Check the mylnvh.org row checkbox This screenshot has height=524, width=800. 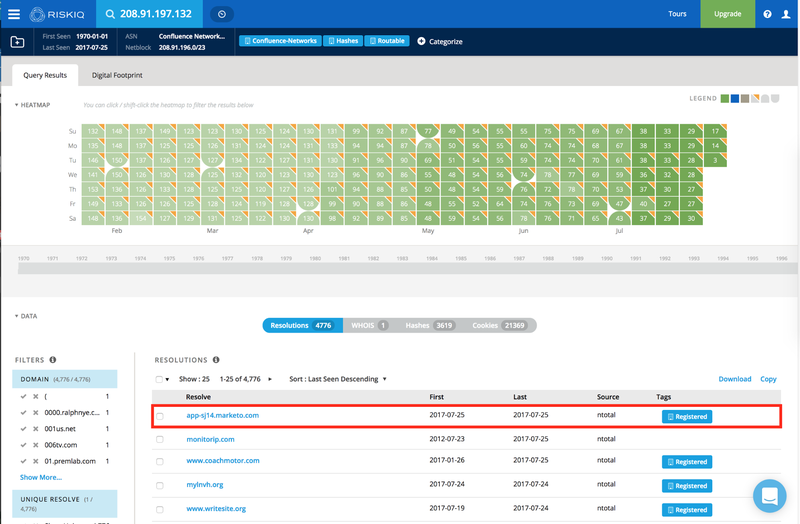pos(160,486)
